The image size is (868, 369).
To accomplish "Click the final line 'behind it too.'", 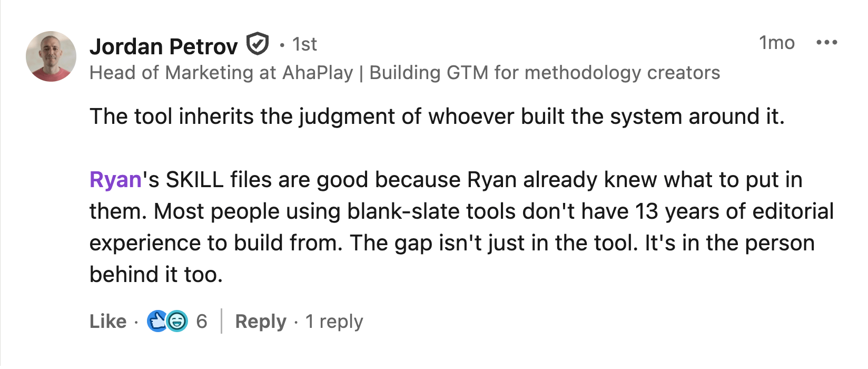I will coord(156,275).
